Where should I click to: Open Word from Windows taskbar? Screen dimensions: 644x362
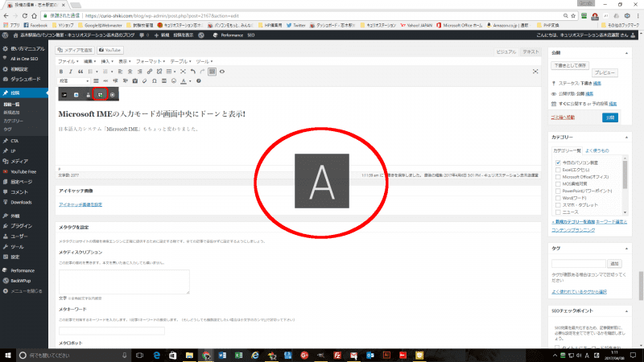[x=222, y=356]
